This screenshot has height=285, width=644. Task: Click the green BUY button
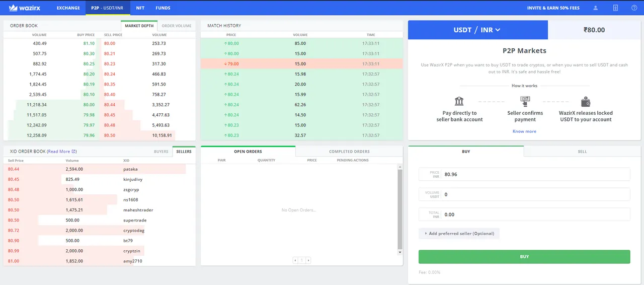[524, 256]
